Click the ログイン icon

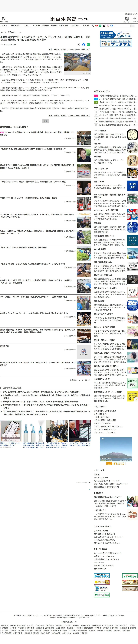pos(135,18)
